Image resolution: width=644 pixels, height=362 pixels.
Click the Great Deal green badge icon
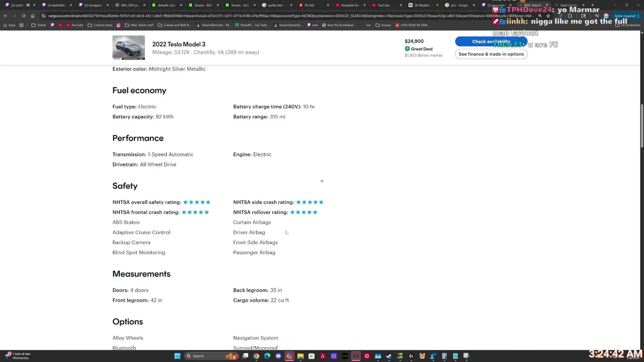click(x=407, y=49)
